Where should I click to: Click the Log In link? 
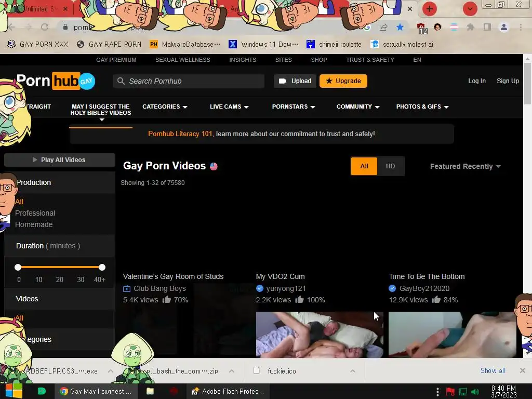477,81
